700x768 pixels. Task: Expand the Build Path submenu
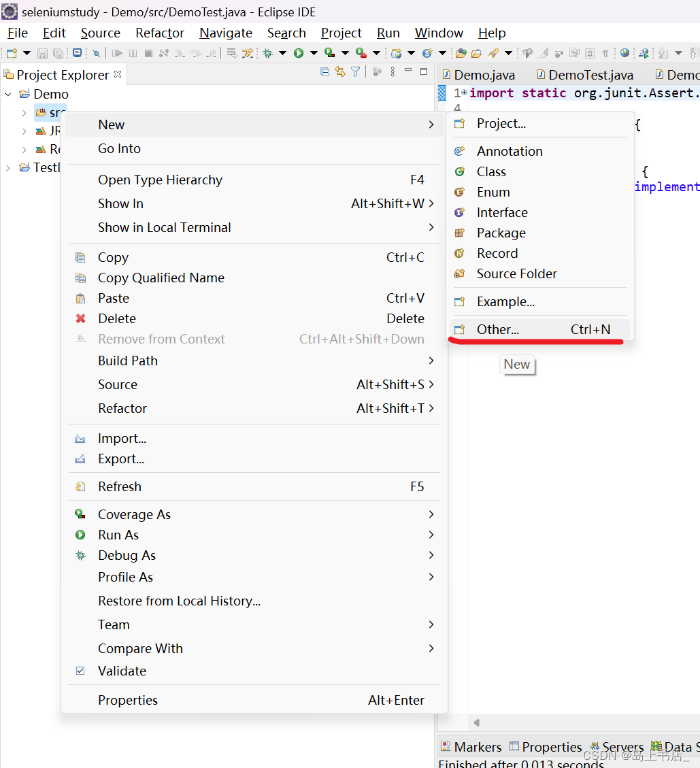[431, 361]
